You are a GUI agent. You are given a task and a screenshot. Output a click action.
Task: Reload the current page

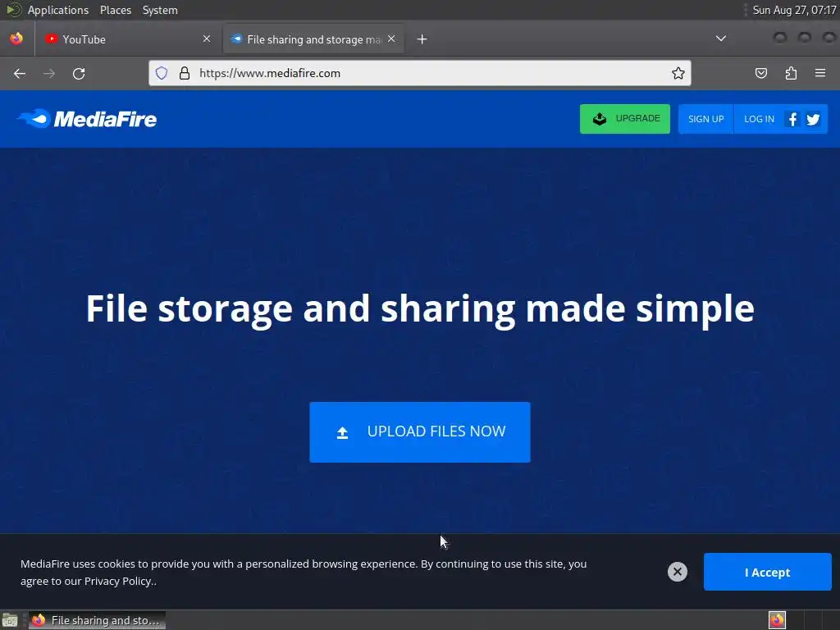(x=79, y=73)
